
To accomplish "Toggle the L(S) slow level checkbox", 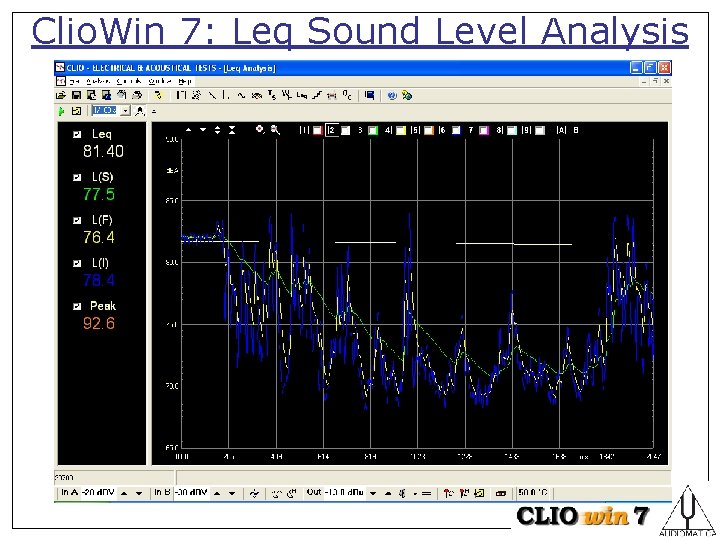I will (77, 178).
